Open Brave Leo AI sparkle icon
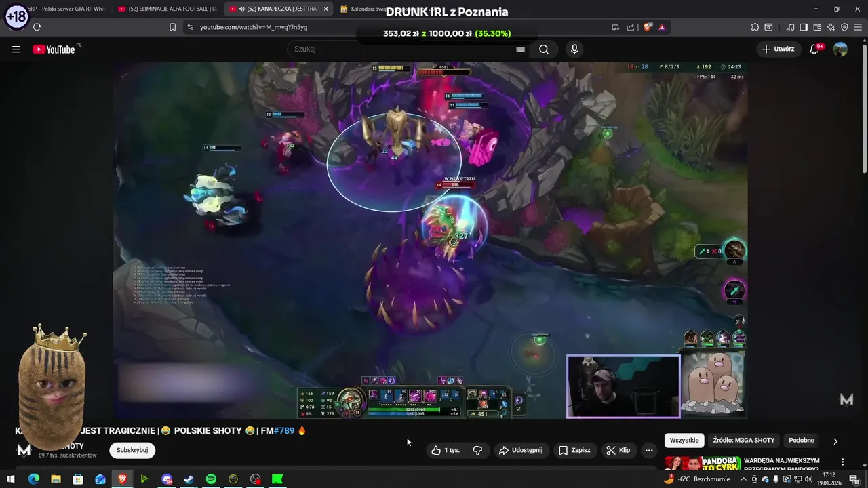 point(831,27)
